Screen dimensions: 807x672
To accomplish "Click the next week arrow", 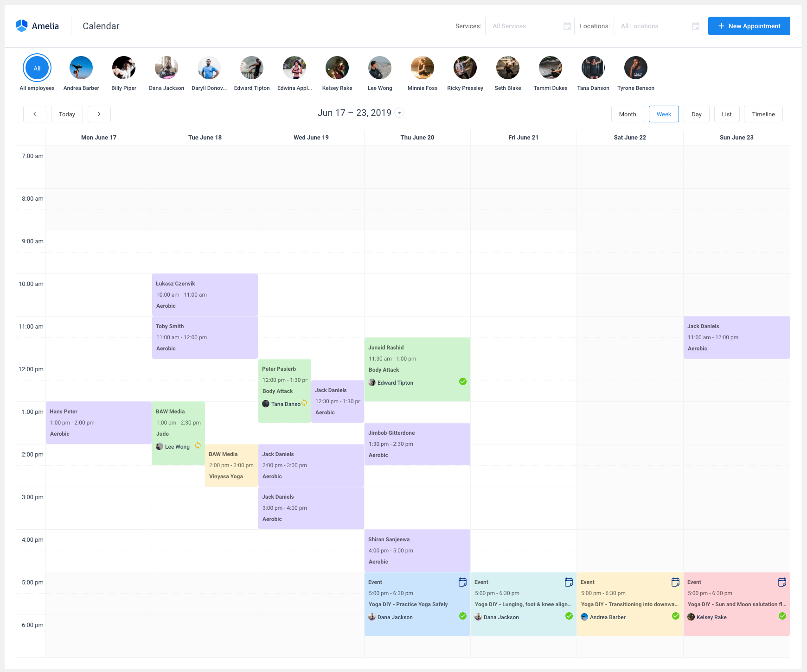I will point(99,114).
